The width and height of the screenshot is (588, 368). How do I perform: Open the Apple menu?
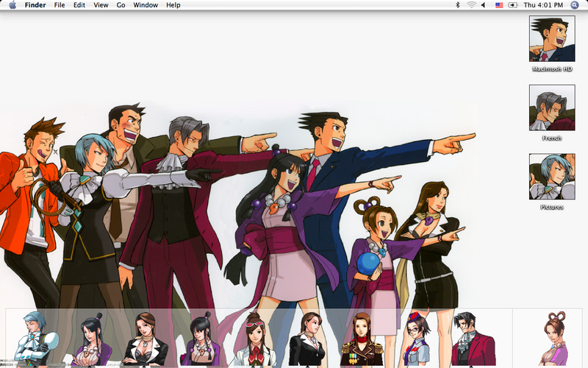click(x=12, y=5)
